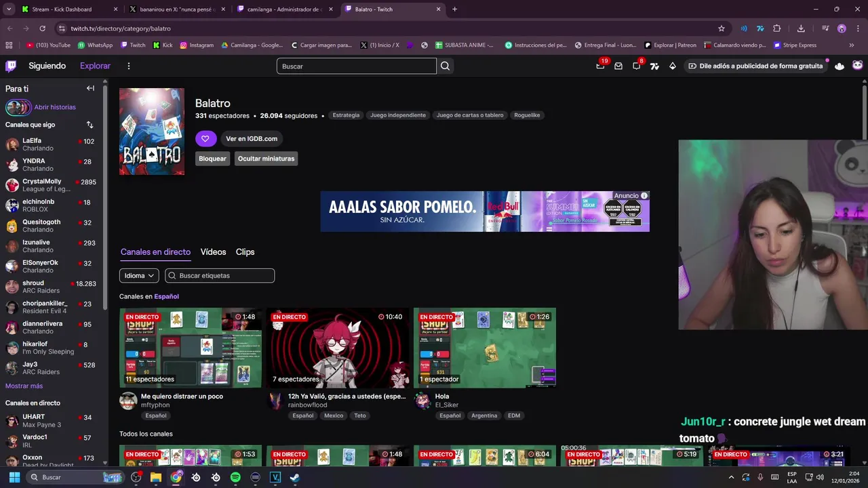Open mftyphon stream thumbnail
Image resolution: width=868 pixels, height=488 pixels.
tap(191, 348)
